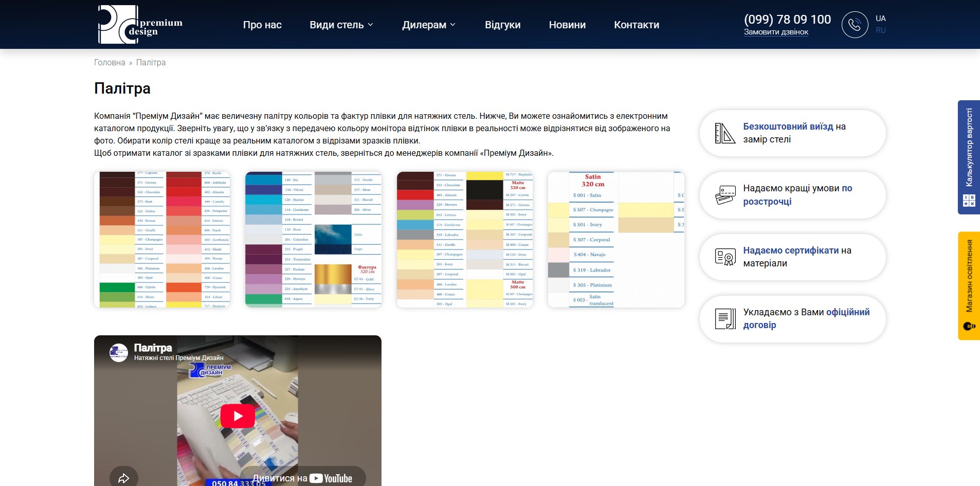The height and width of the screenshot is (486, 980).
Task: Open the Контакти menu item
Action: coord(637,25)
